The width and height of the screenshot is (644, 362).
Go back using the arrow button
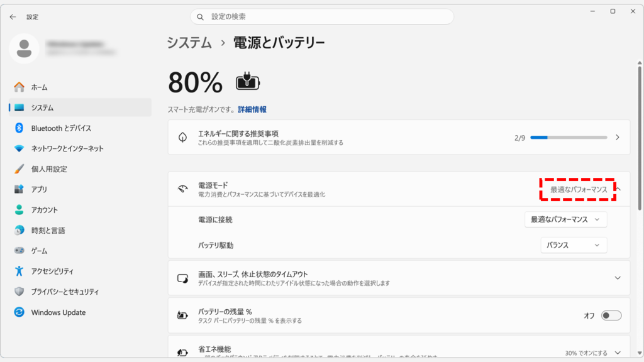tap(12, 16)
